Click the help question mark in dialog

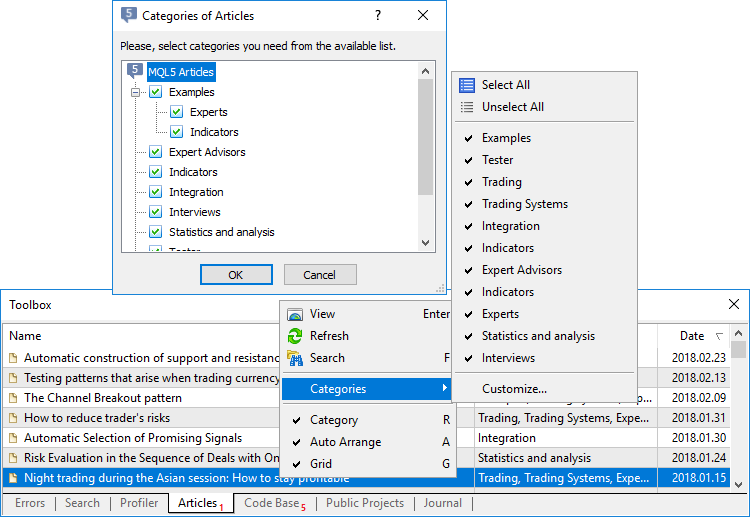(x=378, y=16)
